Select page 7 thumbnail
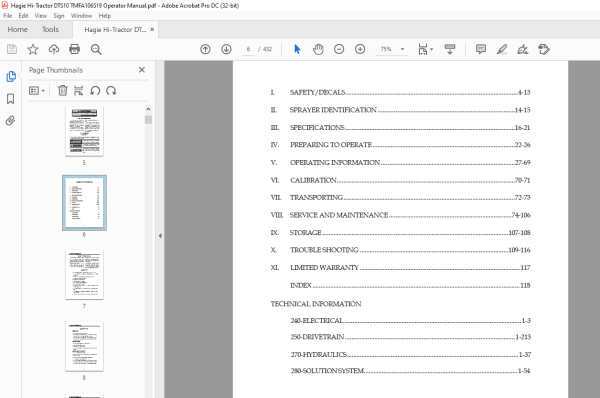Viewport: 600px width, 398px height. tap(84, 275)
